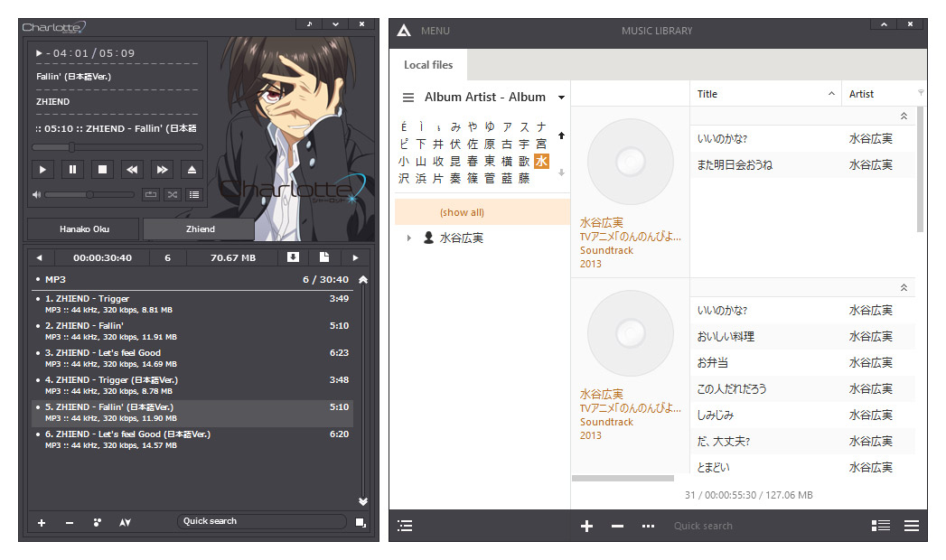
Task: Collapse the second album group chevron
Action: pyautogui.click(x=904, y=287)
